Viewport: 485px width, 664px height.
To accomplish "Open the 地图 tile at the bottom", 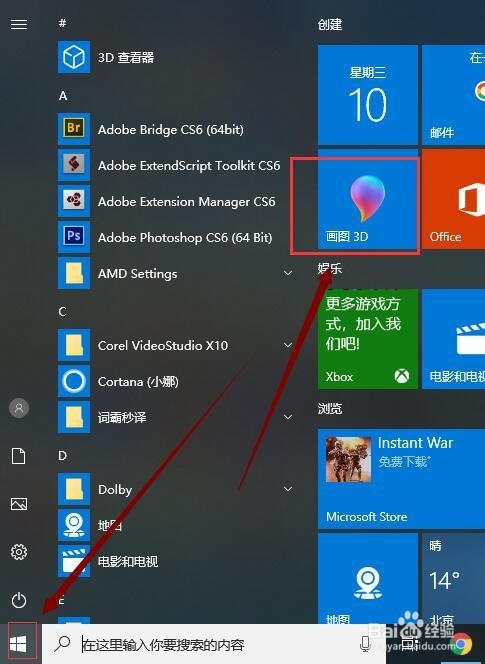I will (x=368, y=578).
